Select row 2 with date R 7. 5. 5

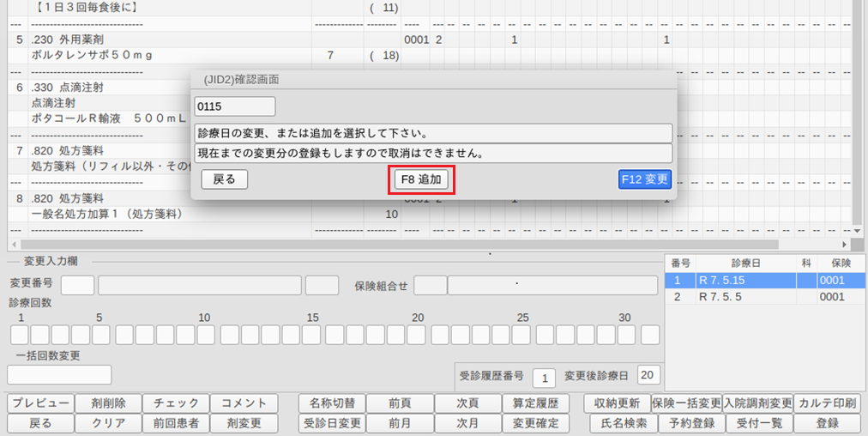click(x=765, y=297)
